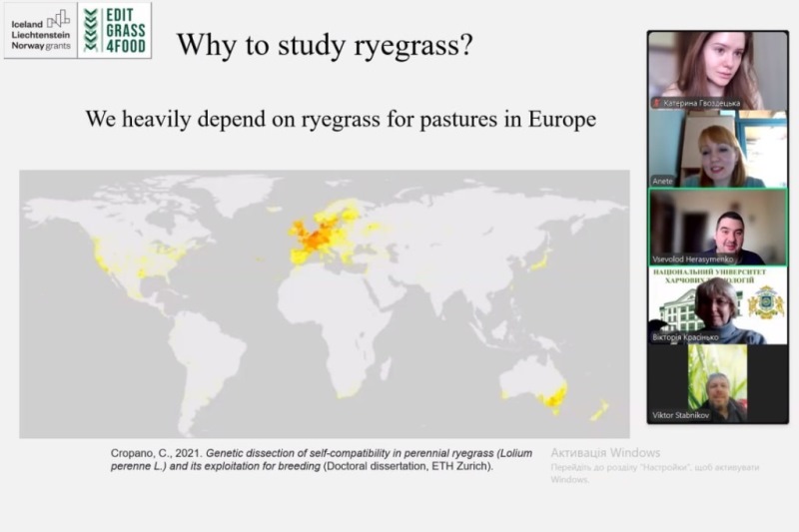Click the university emblem in Вікторія's video tile
The height and width of the screenshot is (532, 799).
pos(766,301)
